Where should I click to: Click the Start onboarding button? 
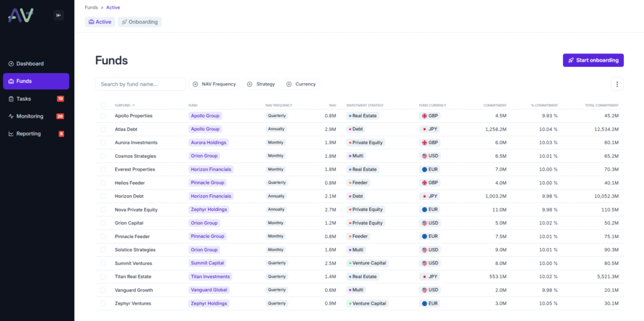(593, 60)
